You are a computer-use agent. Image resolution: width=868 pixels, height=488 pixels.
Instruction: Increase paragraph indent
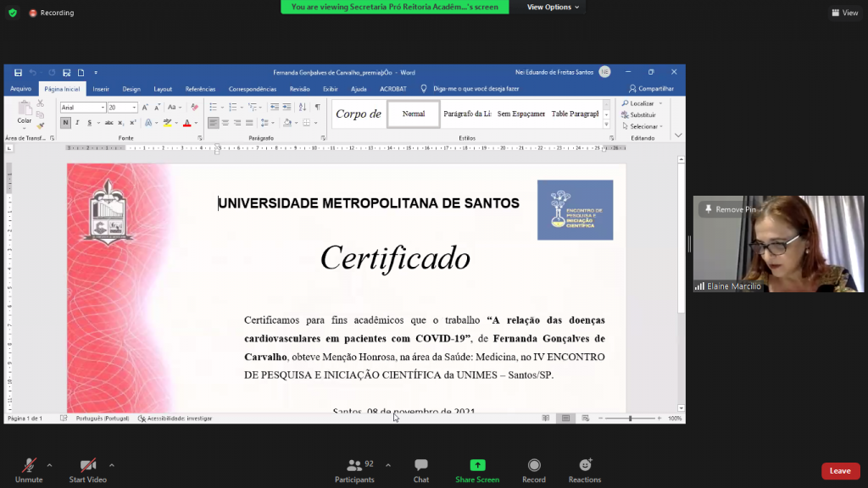(x=287, y=108)
